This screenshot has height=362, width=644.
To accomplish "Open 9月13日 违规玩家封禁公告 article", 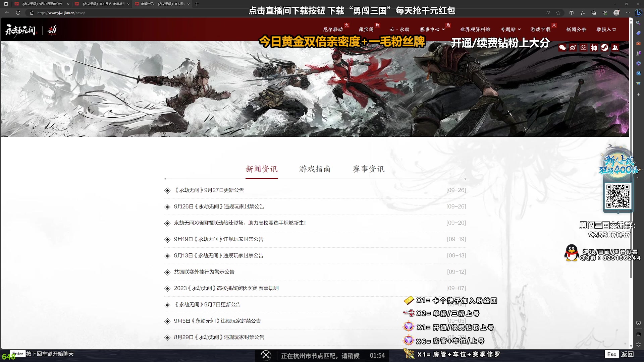I will tap(219, 255).
